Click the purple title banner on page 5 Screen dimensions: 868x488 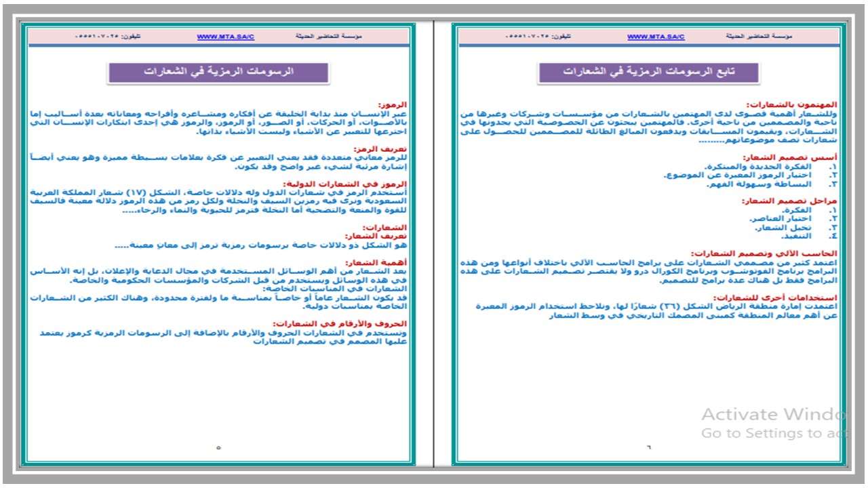click(x=218, y=73)
